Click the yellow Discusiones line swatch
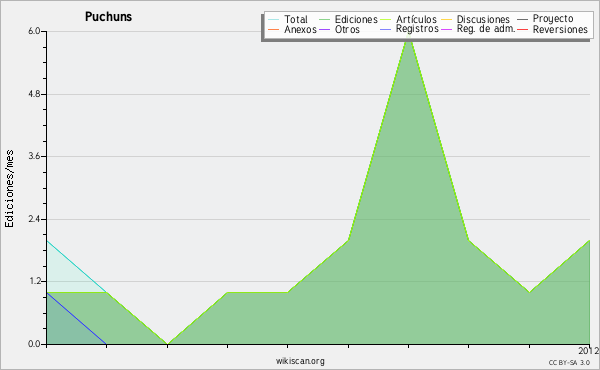Screen dimensions: 600x370 [447, 20]
